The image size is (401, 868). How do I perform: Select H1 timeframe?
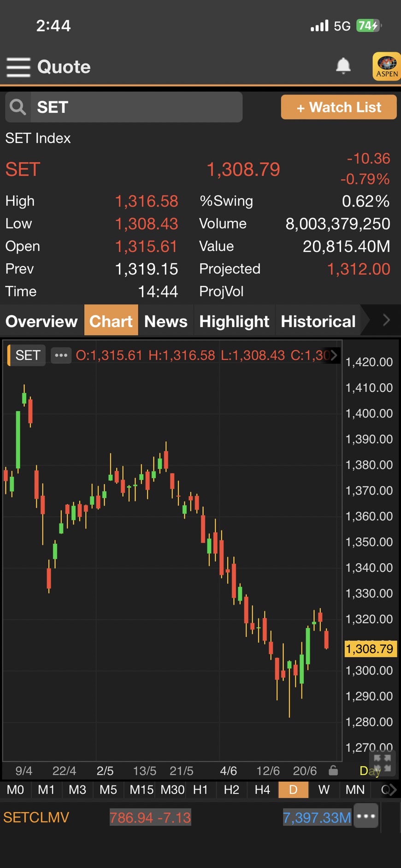pyautogui.click(x=200, y=790)
